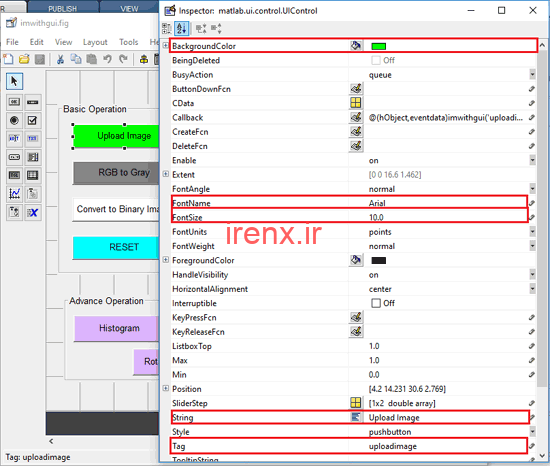Open the HandleVisibility dropdown
This screenshot has height=466, width=550.
pyautogui.click(x=532, y=275)
